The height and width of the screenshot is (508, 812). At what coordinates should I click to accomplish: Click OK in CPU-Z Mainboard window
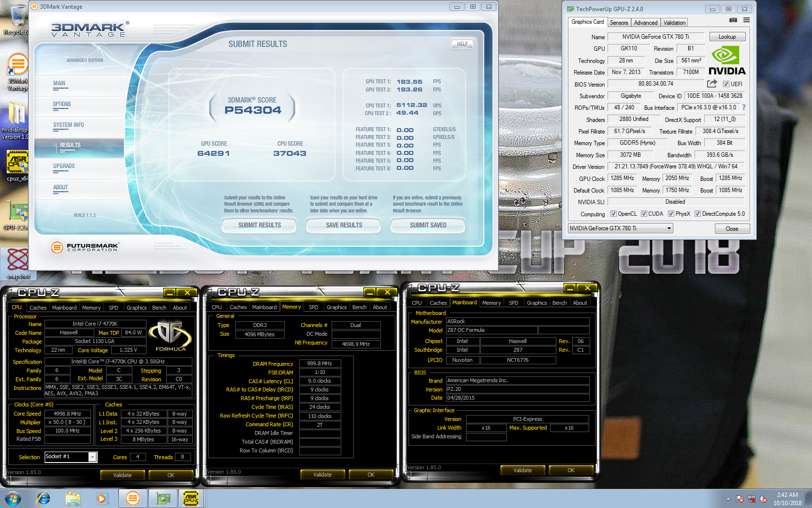coord(571,470)
